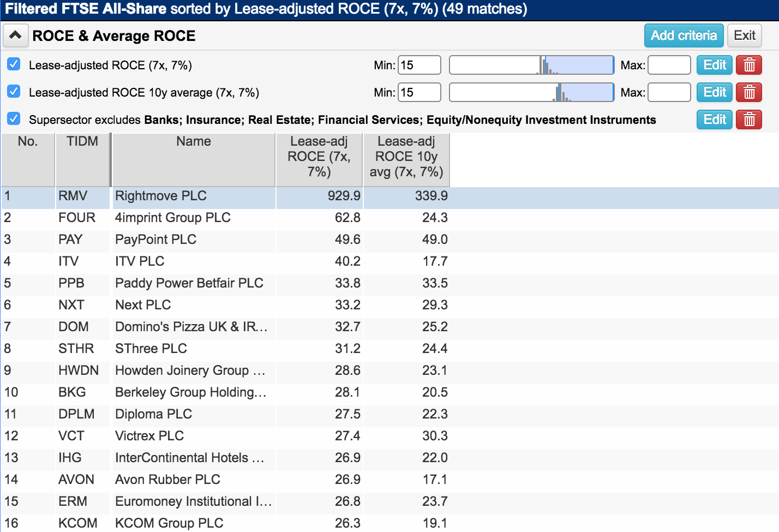Select 4imprint Group PLC in the table
Image resolution: width=779 pixels, height=532 pixels.
[173, 218]
